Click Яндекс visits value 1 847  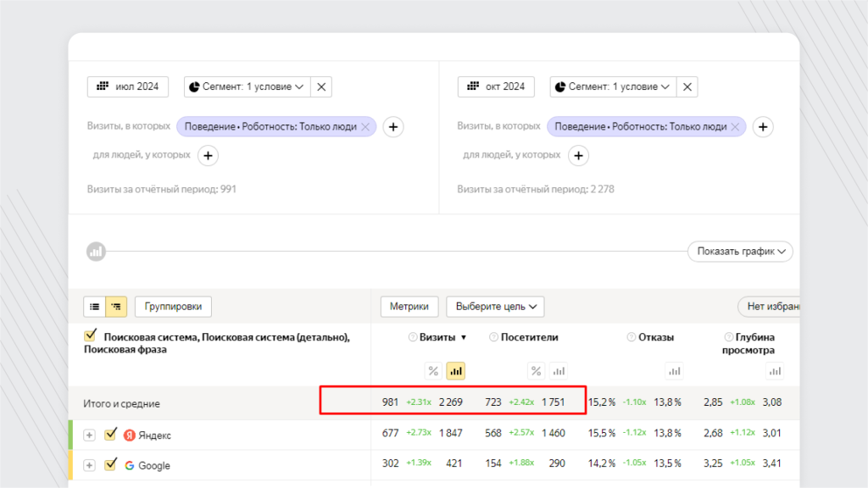tap(451, 433)
